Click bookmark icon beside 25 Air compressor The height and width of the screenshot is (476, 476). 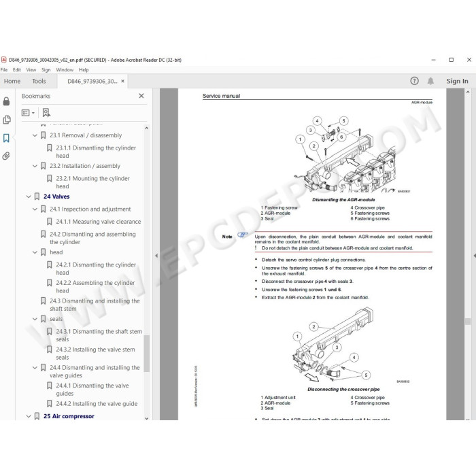(37, 416)
